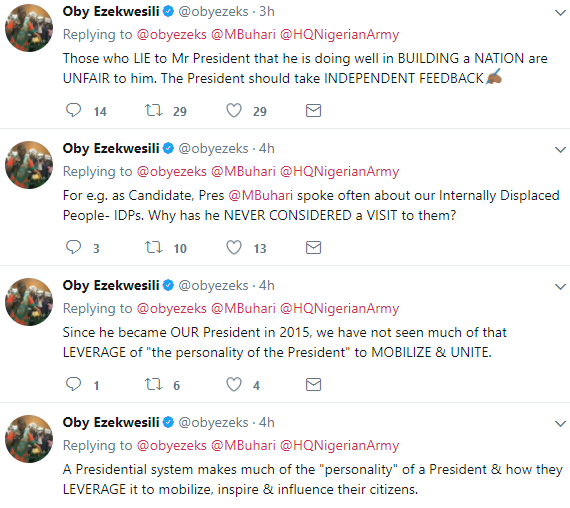The height and width of the screenshot is (508, 570).
Task: Open @MBuhari mention inside IDPs tweet text
Action: pos(261,196)
